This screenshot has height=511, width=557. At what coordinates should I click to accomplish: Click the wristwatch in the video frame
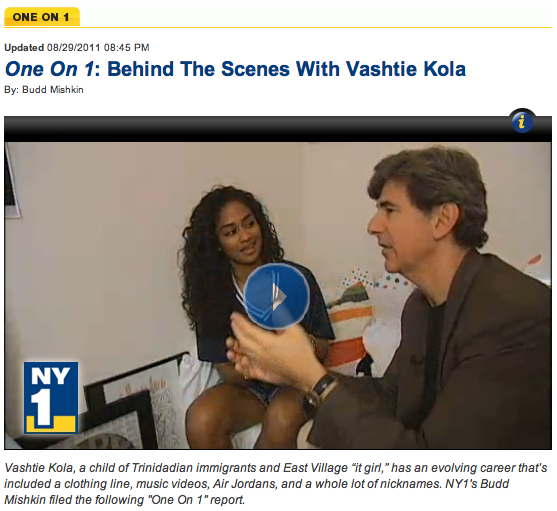(322, 388)
